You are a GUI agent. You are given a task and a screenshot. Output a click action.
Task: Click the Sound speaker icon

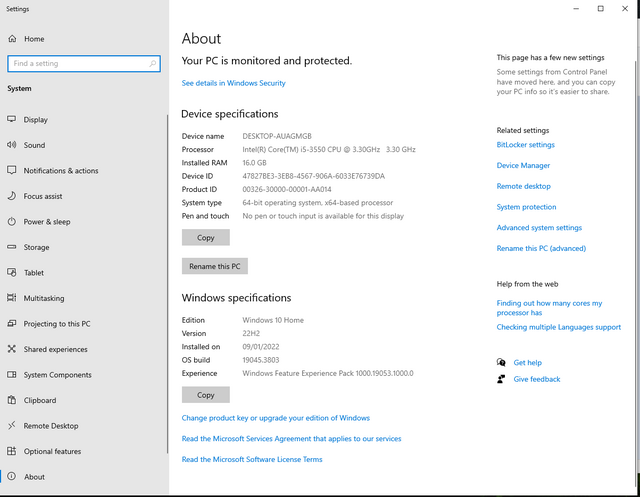pos(12,145)
